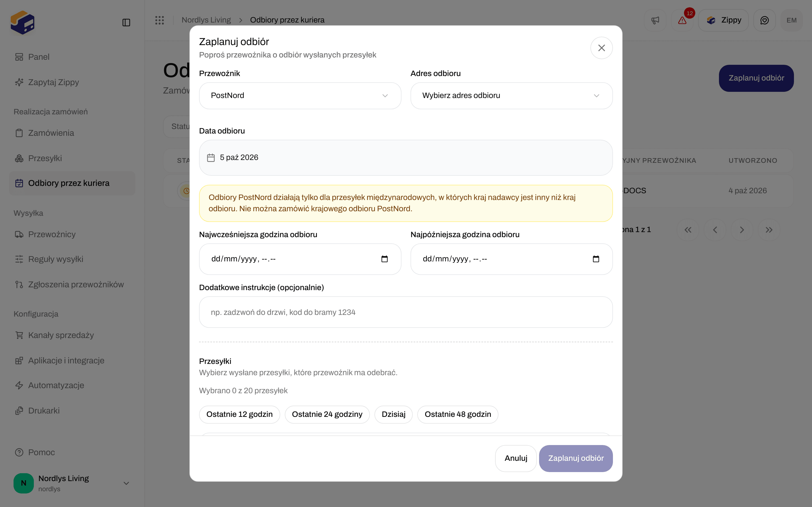The image size is (812, 507).
Task: Click the Anuluj button
Action: (516, 458)
